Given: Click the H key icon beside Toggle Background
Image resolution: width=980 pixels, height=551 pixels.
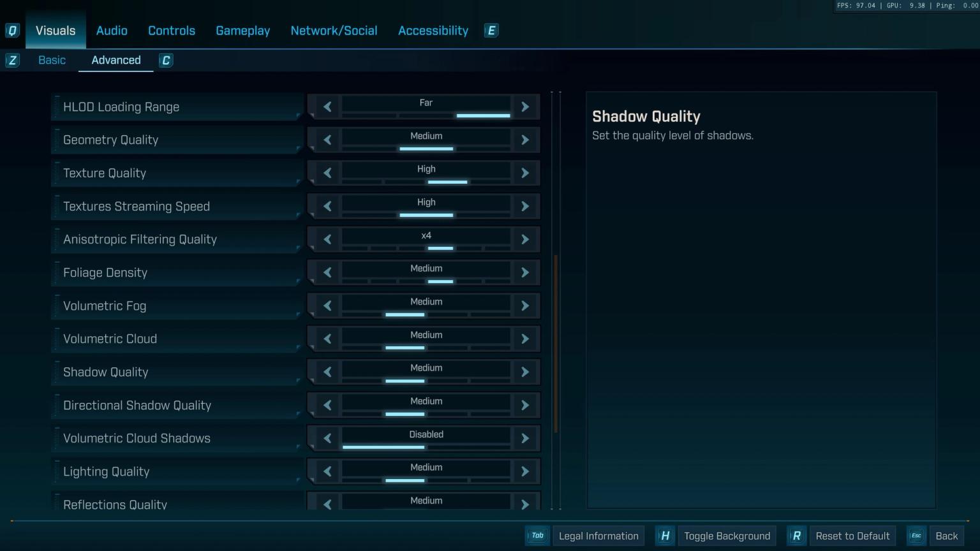Looking at the screenshot, I should (x=665, y=536).
